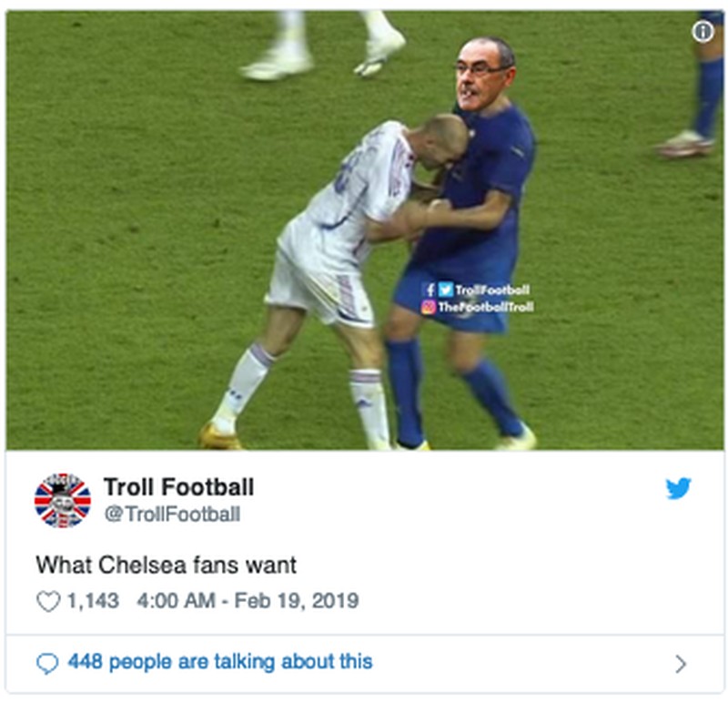Open the Troll Football display name
The height and width of the screenshot is (703, 728).
[x=178, y=487]
